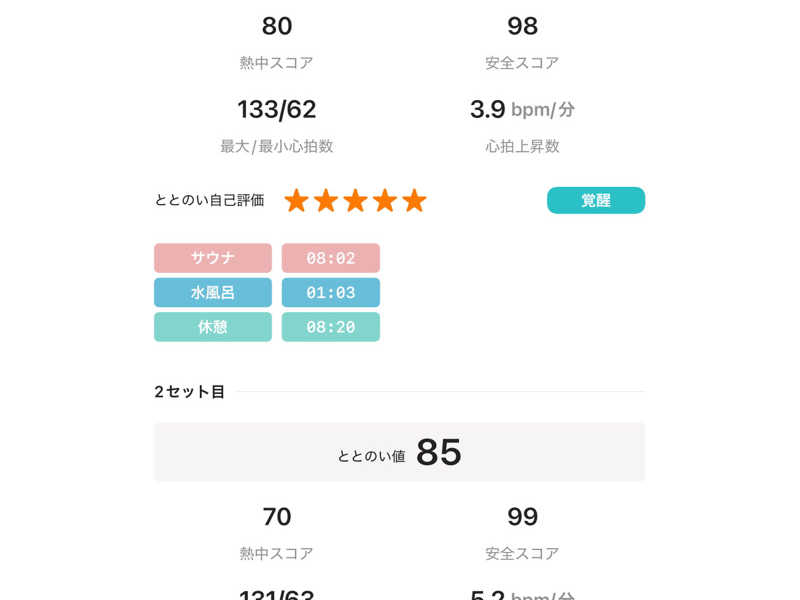Select the pink サウナ label
Screen dimensions: 800x600
point(213,258)
